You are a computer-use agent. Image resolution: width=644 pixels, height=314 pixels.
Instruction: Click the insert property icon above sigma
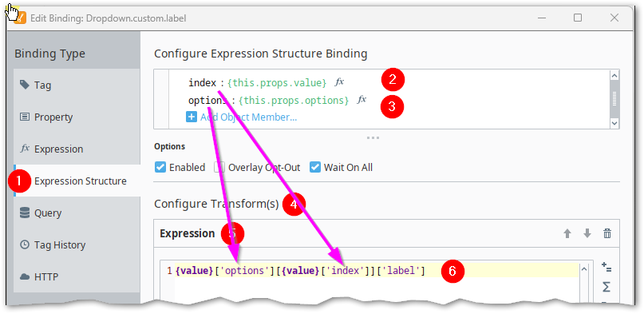(606, 268)
